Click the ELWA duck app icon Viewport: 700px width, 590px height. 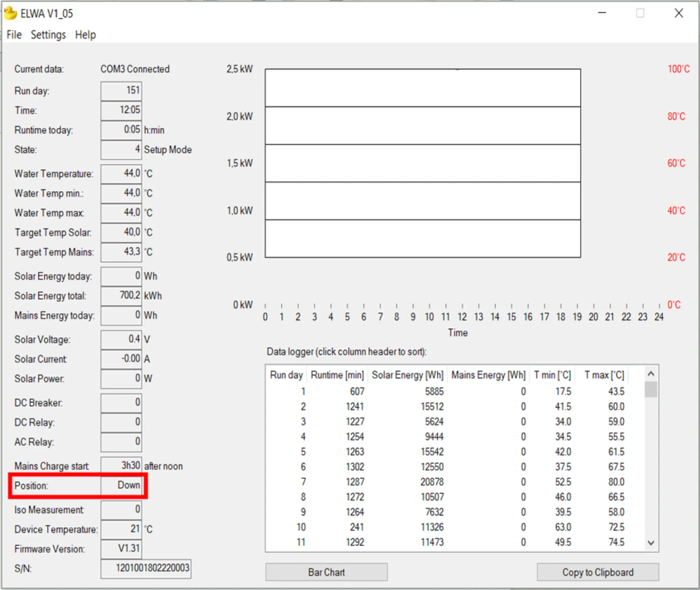click(10, 13)
